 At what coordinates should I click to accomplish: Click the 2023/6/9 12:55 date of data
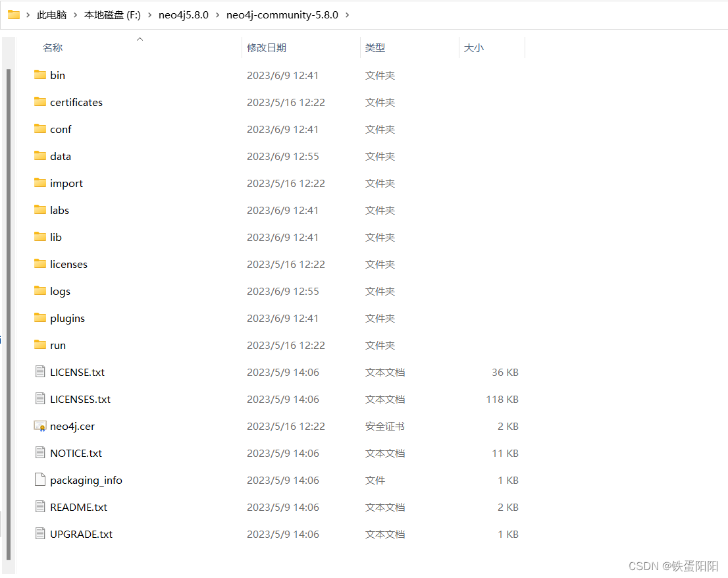click(283, 157)
